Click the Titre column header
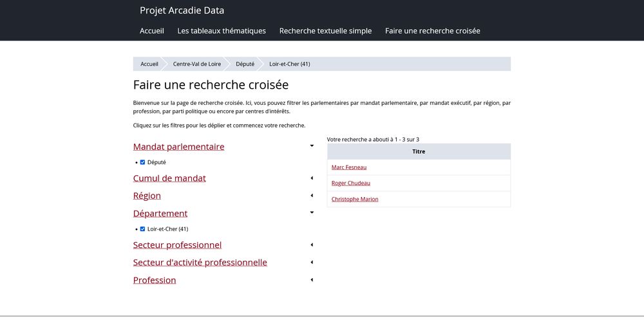 pos(419,152)
